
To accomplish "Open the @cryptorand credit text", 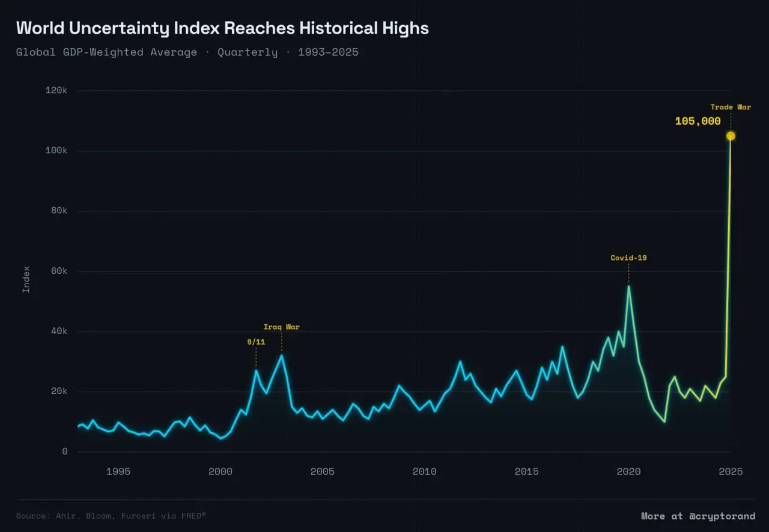I will pyautogui.click(x=698, y=516).
